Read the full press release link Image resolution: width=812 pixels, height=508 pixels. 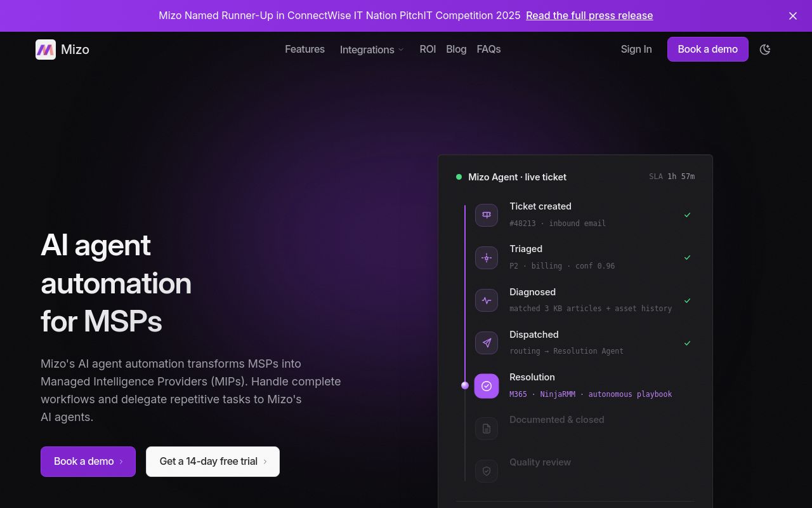[x=589, y=16]
